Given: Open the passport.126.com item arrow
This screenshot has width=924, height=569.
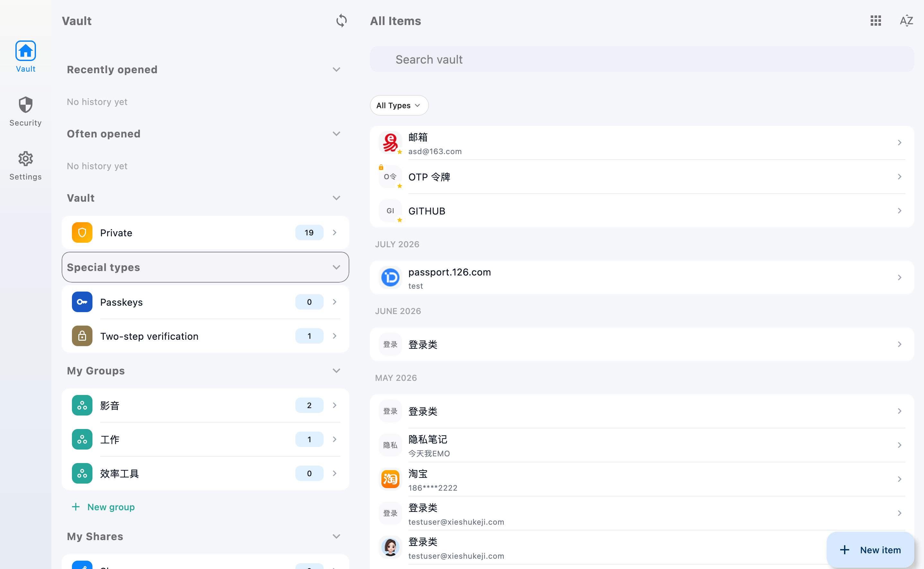Looking at the screenshot, I should click(x=900, y=278).
